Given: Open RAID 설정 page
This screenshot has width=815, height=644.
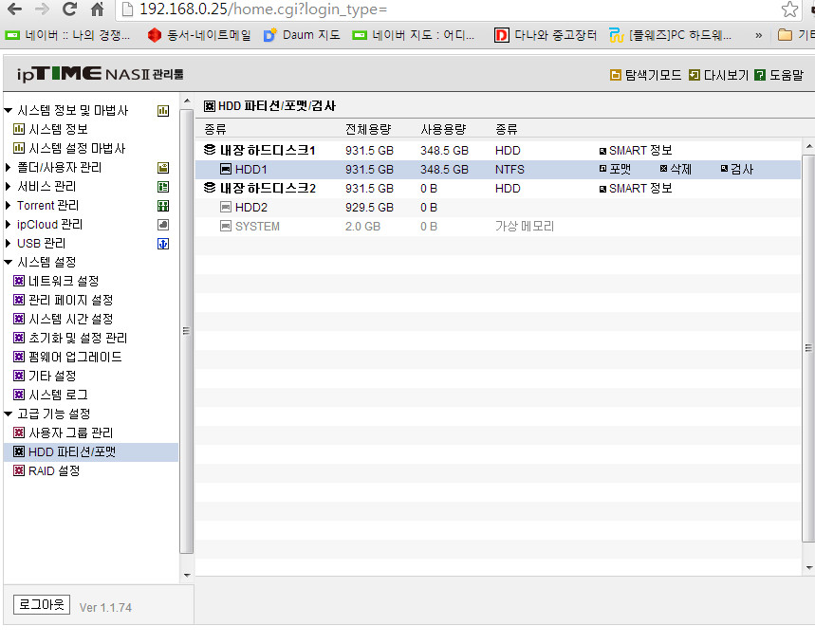Looking at the screenshot, I should point(46,471).
